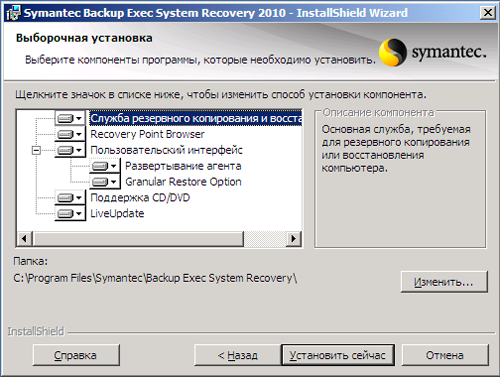Image resolution: width=500 pixels, height=377 pixels.
Task: Open install-state dropdown for Поддержка CD/DVD
Action: [70, 198]
